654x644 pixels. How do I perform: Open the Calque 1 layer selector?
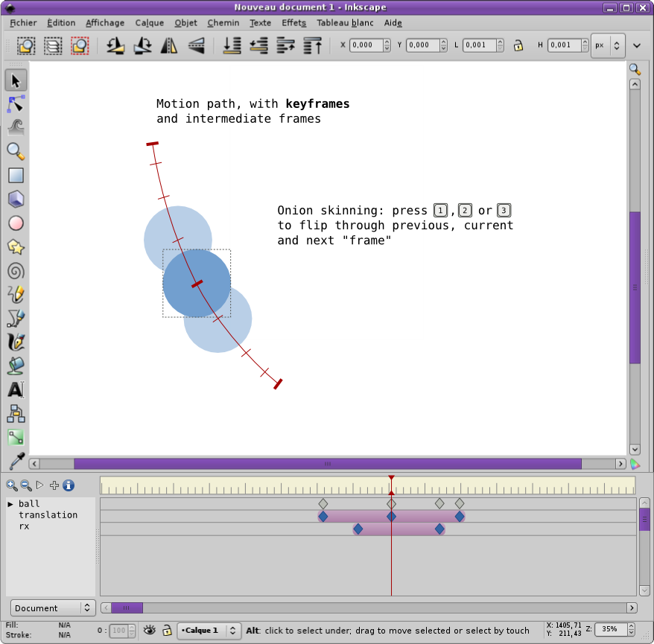209,631
